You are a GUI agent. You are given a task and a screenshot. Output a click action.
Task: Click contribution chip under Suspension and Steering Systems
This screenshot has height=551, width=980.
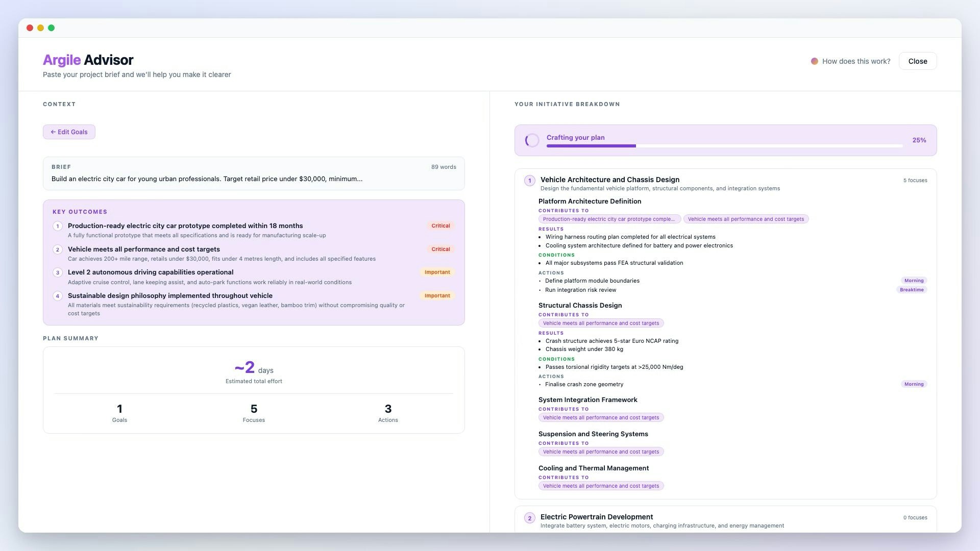tap(601, 452)
